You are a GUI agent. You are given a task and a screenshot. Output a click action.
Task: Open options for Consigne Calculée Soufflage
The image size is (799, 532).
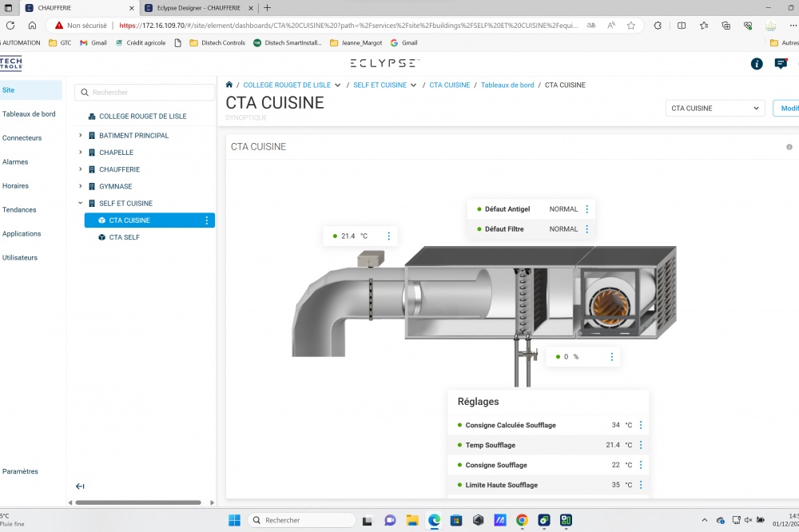coord(641,425)
